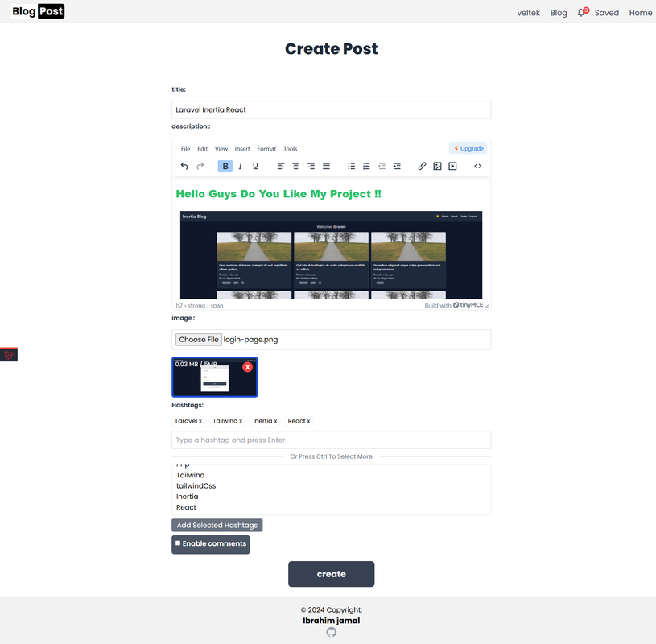The image size is (656, 644).
Task: Click the embedded Inertia Blog image
Action: 331,255
